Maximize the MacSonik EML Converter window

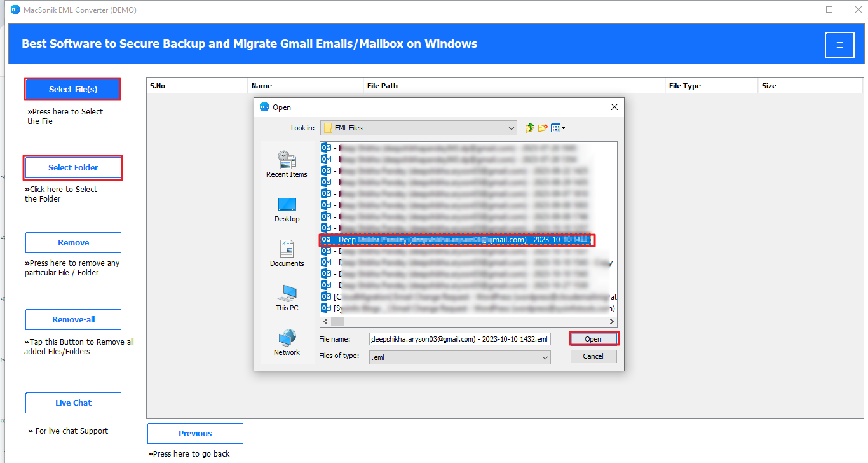click(829, 10)
